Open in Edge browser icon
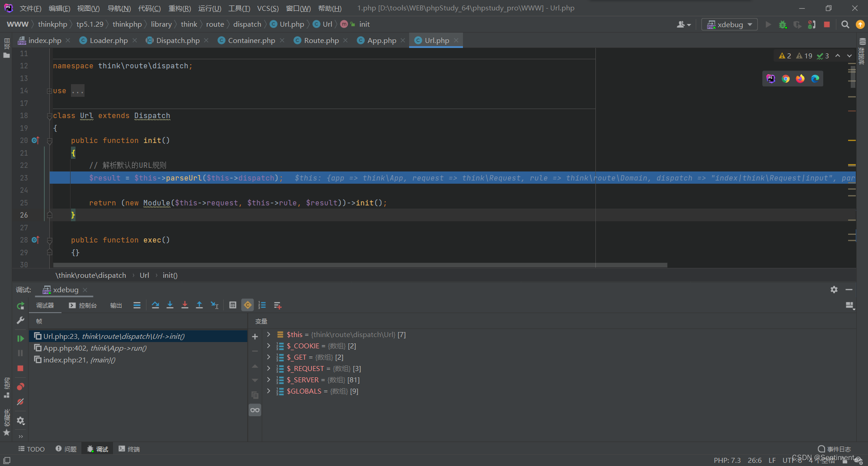Viewport: 868px width, 466px height. coord(815,79)
